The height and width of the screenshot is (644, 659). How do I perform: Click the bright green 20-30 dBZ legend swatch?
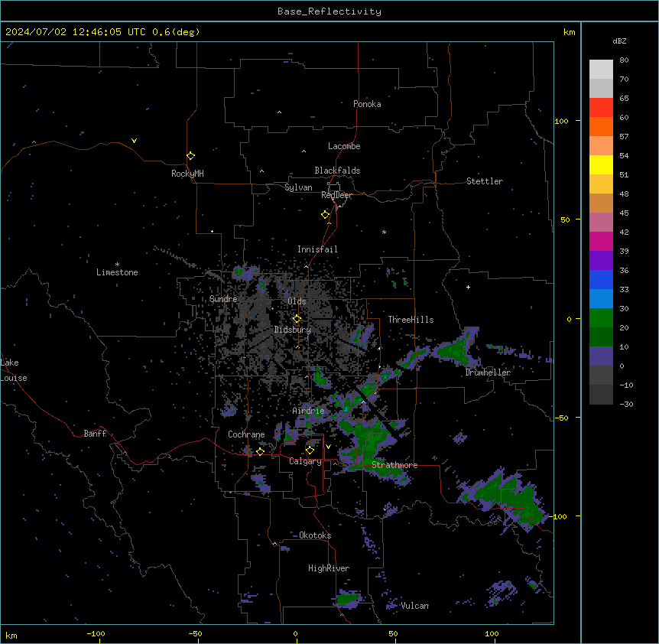[x=601, y=318]
